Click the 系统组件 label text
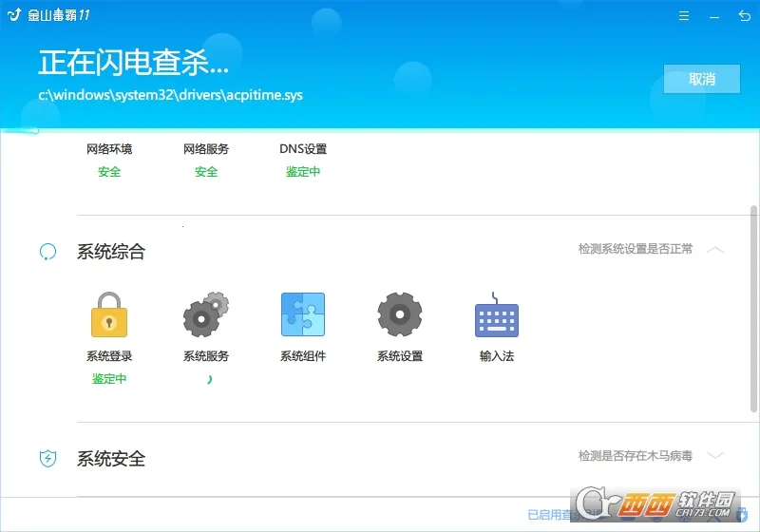Screen dimensions: 760x532 click(x=303, y=356)
